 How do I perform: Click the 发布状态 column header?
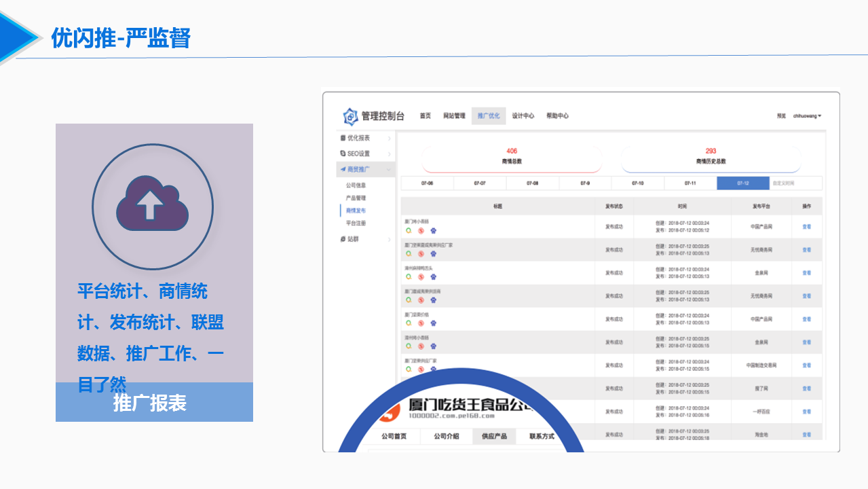(x=614, y=206)
